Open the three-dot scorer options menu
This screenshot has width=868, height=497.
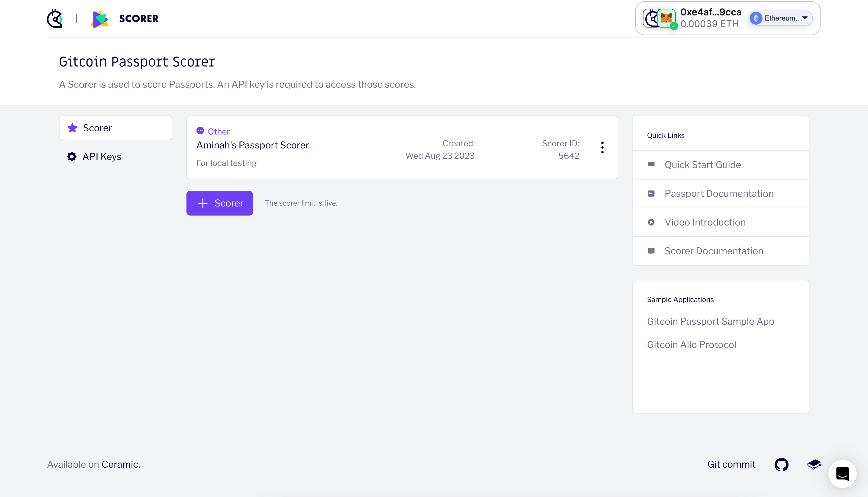click(x=602, y=148)
